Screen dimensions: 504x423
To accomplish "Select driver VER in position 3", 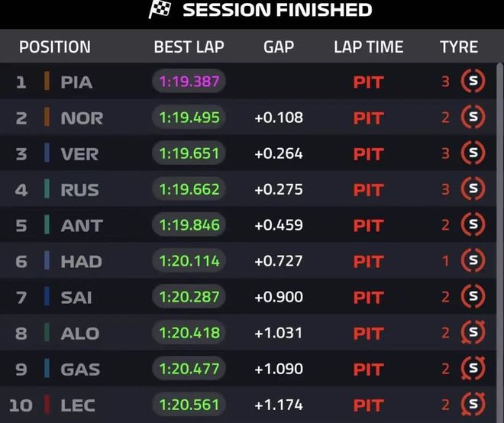I will pos(79,153).
